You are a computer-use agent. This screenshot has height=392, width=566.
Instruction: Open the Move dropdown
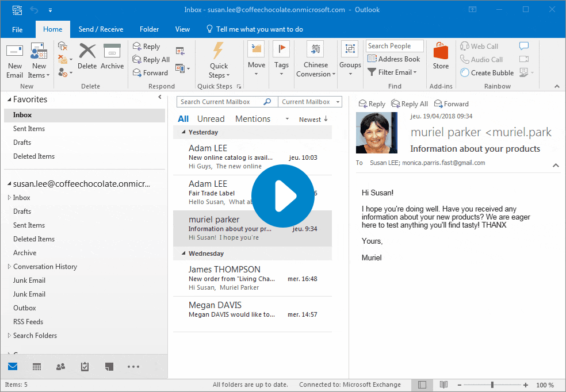[x=257, y=59]
